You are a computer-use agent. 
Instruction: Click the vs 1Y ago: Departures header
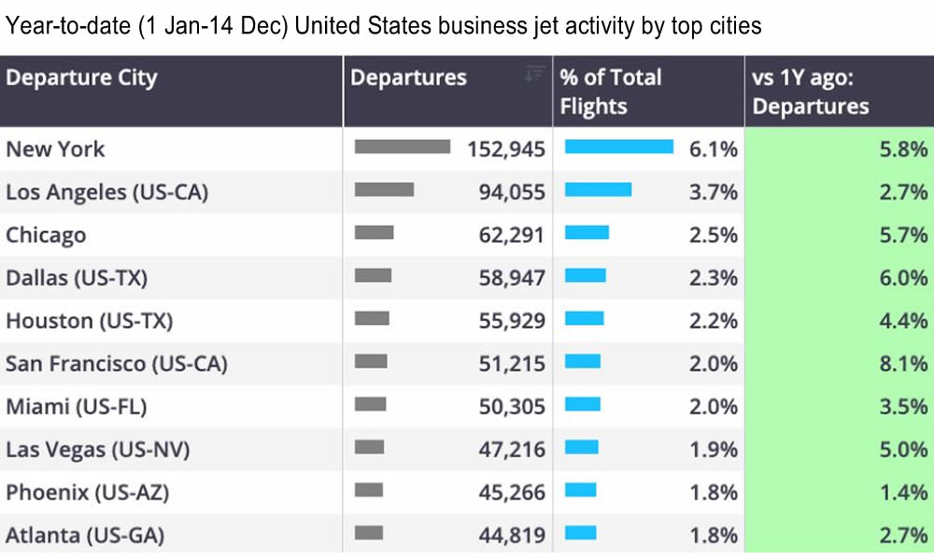[x=811, y=91]
